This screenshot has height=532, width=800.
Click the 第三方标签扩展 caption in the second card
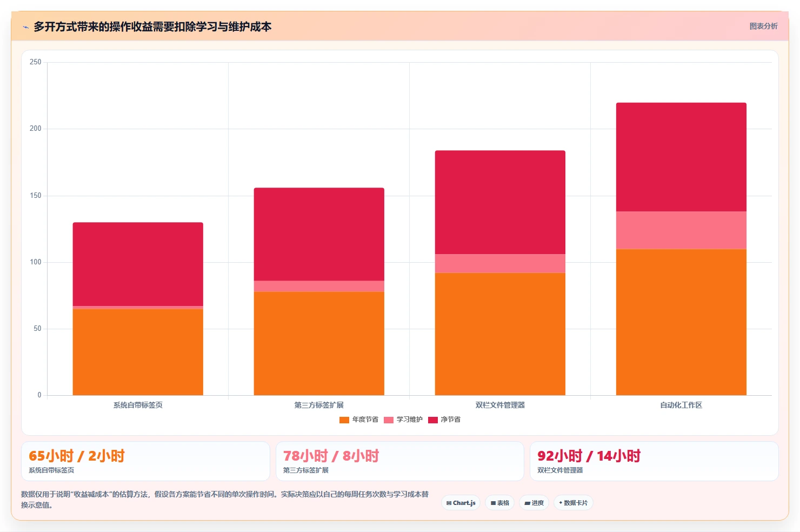(306, 470)
